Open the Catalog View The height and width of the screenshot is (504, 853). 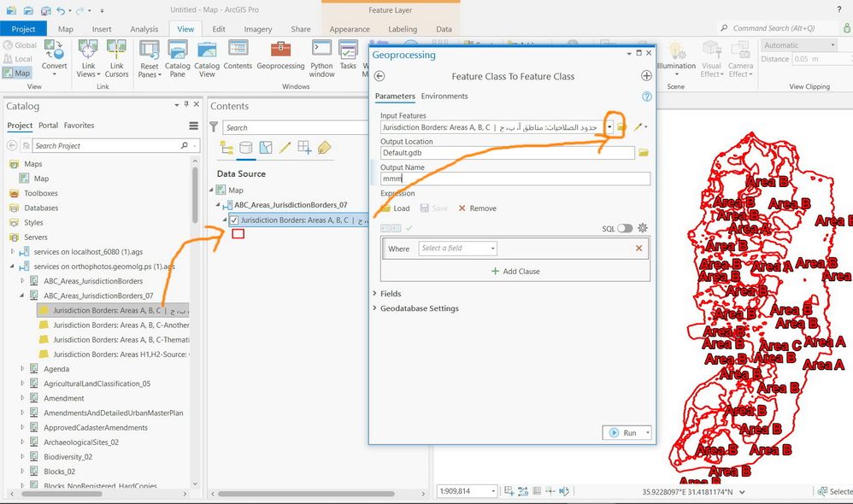click(x=207, y=58)
